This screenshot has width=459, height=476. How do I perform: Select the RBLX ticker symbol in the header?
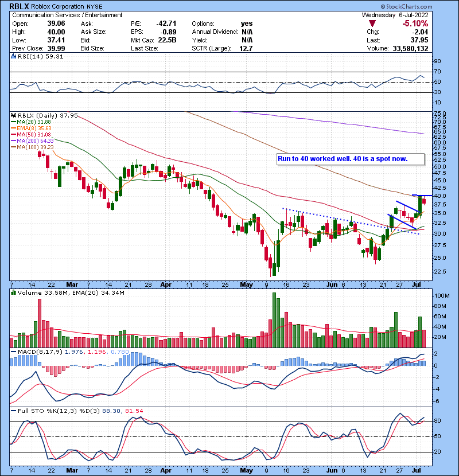coord(19,6)
